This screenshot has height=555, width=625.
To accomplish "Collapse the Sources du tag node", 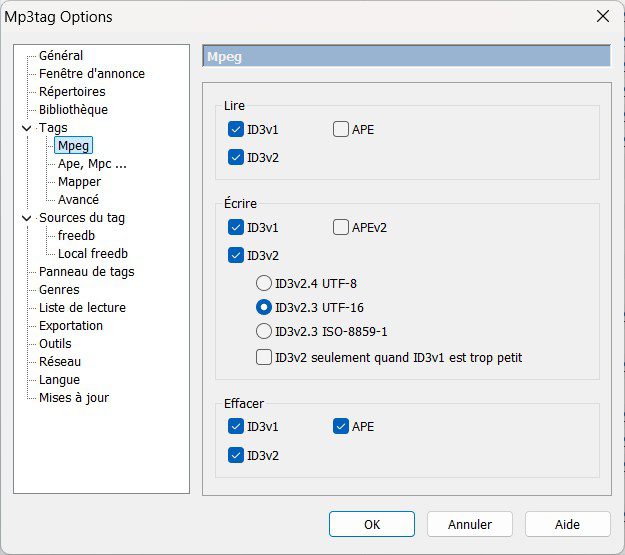I will click(x=27, y=218).
